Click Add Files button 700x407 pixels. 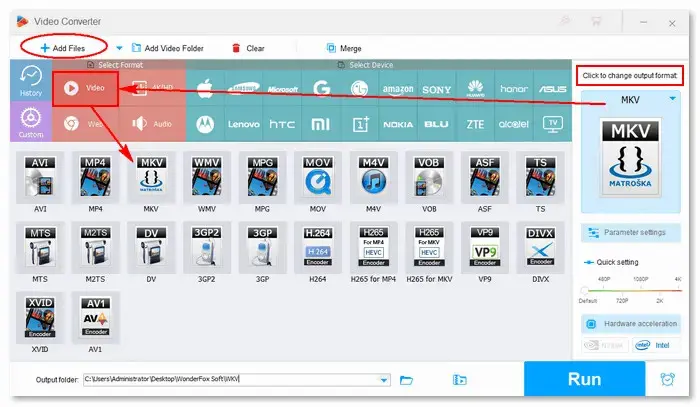click(63, 48)
